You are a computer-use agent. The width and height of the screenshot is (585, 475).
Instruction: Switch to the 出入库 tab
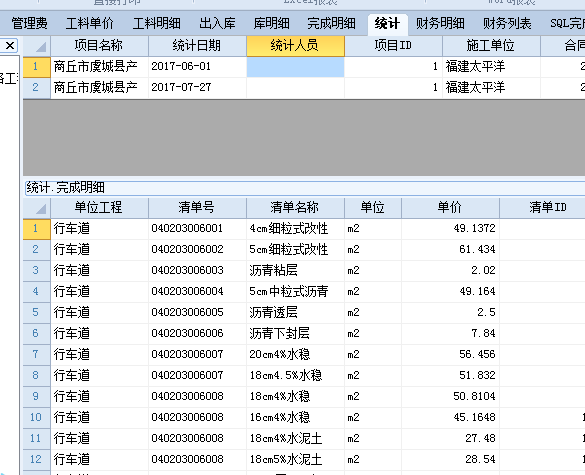pos(218,24)
